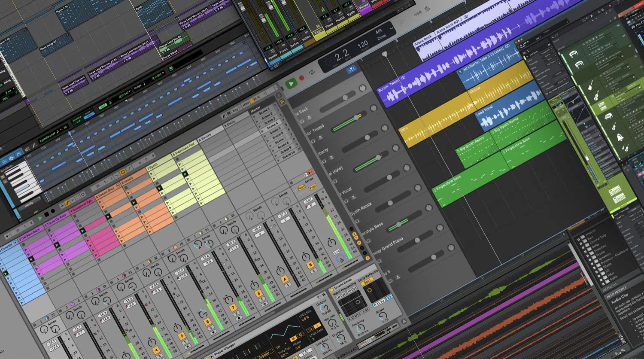Screen dimensions: 644x359
Task: Click Ableton's black Stop square button
Action: 46,215
